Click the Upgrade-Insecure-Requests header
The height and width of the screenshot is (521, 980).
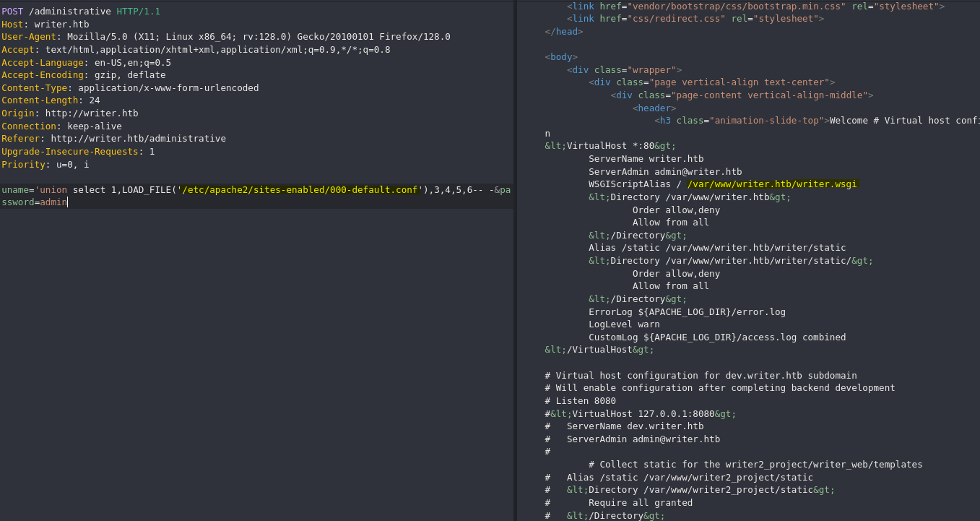coord(78,152)
